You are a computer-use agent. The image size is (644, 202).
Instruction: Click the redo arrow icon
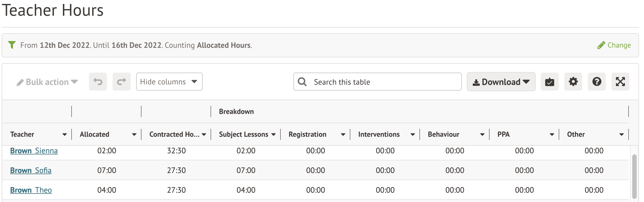tap(121, 82)
